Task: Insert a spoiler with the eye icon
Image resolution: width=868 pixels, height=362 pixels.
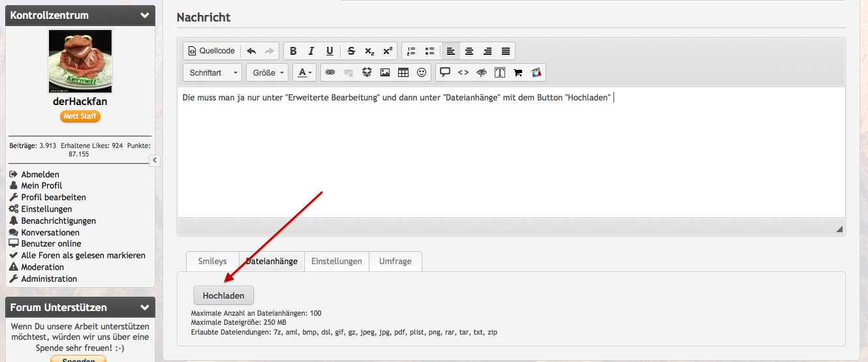Action: 482,72
